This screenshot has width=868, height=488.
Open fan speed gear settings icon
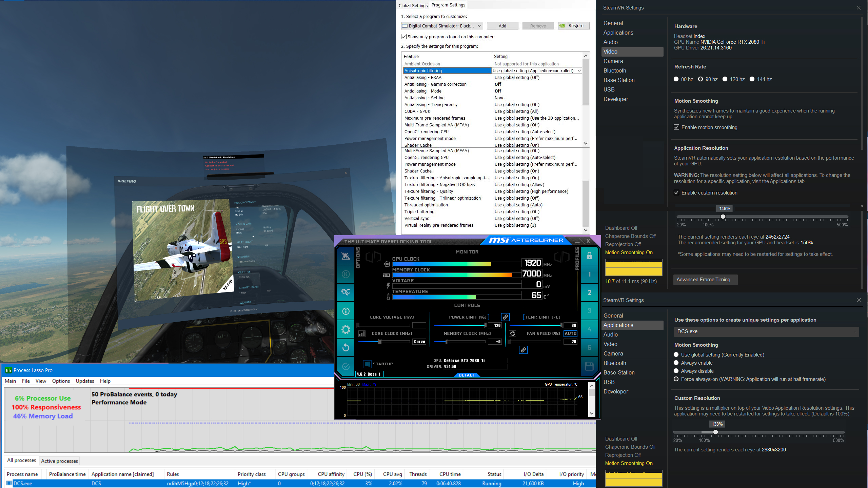click(512, 334)
